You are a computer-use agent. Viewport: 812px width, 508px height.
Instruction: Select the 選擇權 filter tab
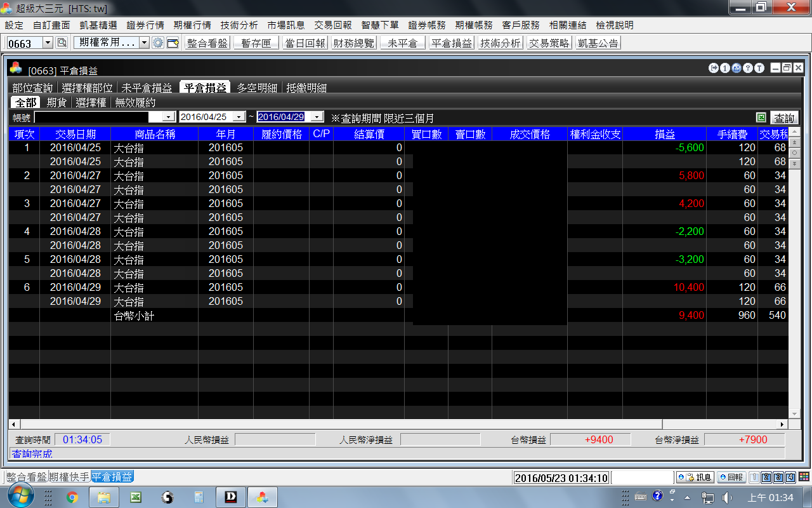click(x=91, y=102)
